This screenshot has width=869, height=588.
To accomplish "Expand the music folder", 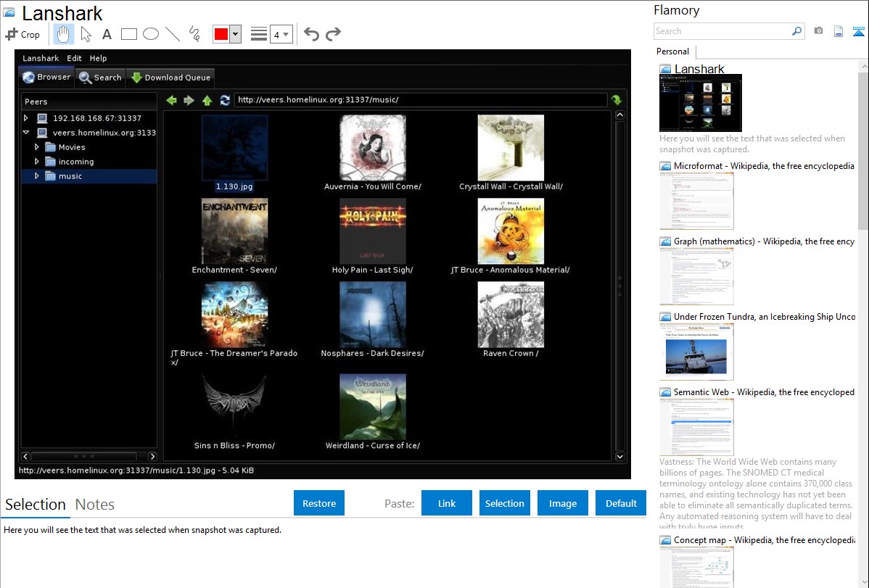I will click(x=36, y=175).
